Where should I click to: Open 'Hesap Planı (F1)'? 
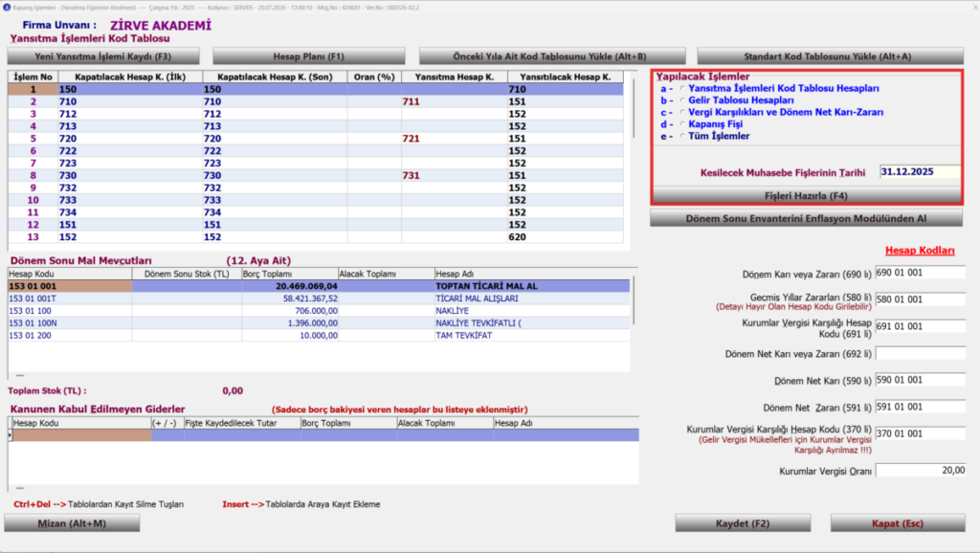[309, 56]
